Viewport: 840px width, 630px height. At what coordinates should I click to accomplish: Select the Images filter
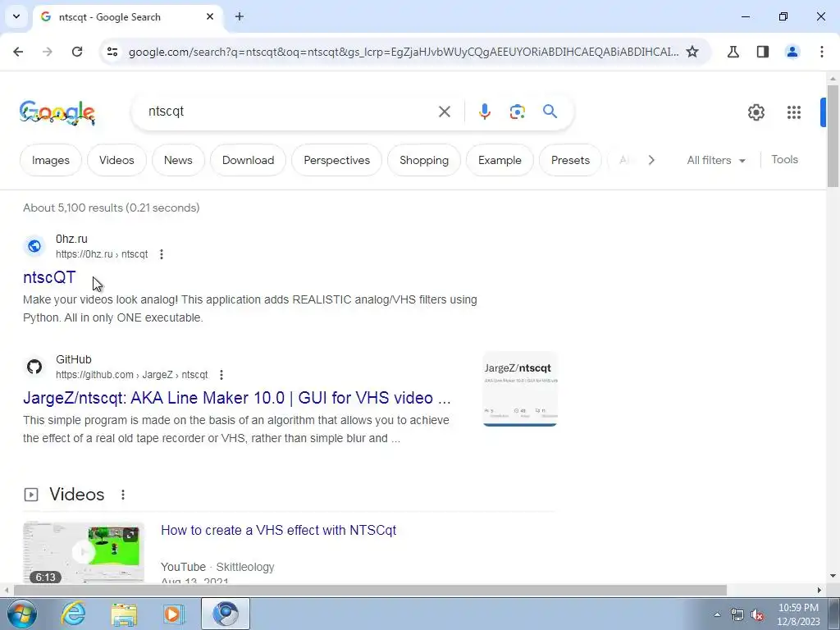(x=51, y=160)
